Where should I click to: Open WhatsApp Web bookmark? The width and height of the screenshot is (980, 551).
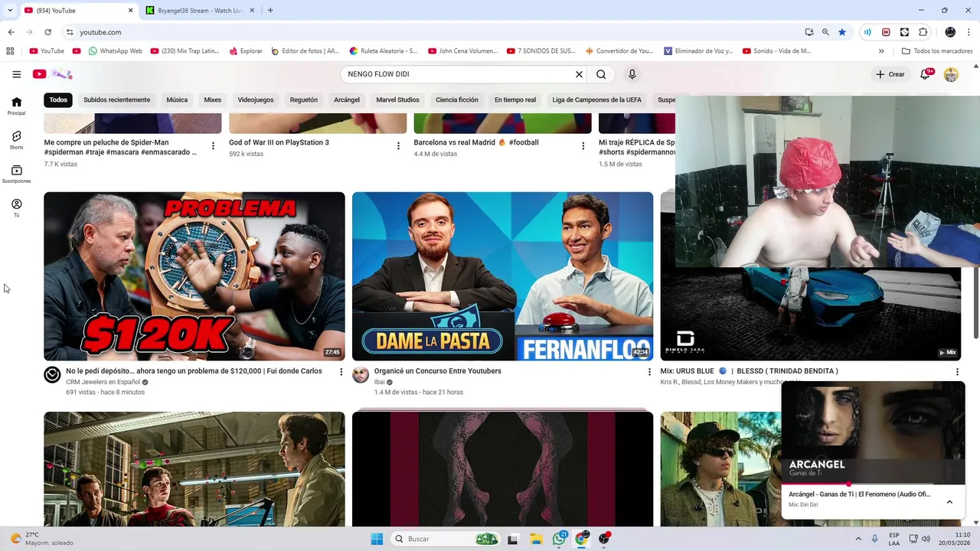[116, 51]
